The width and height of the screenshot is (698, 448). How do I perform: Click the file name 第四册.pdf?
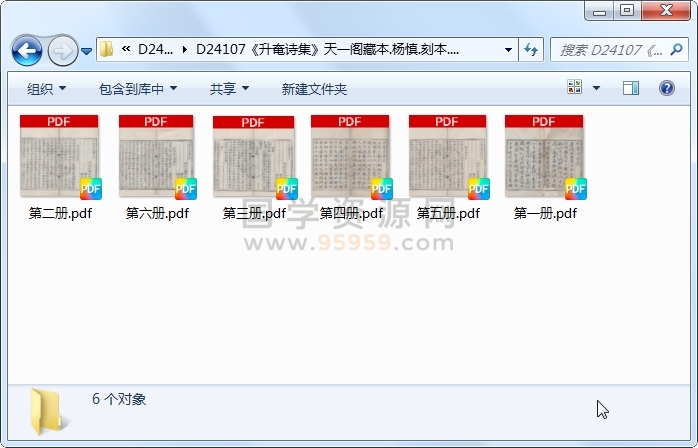click(x=351, y=213)
